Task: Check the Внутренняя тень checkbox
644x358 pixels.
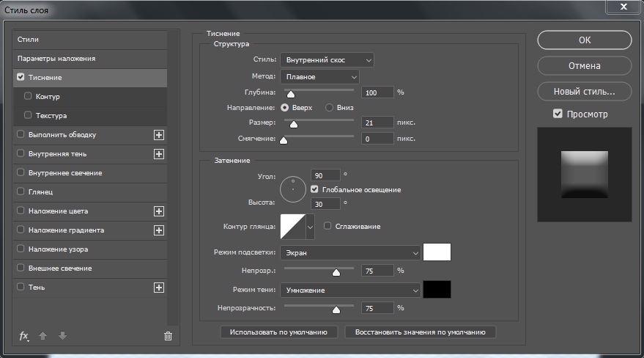Action: (x=21, y=153)
